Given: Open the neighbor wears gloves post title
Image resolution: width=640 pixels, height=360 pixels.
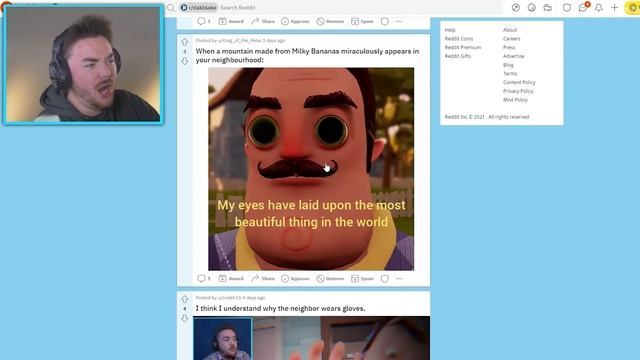Looking at the screenshot, I should (280, 309).
